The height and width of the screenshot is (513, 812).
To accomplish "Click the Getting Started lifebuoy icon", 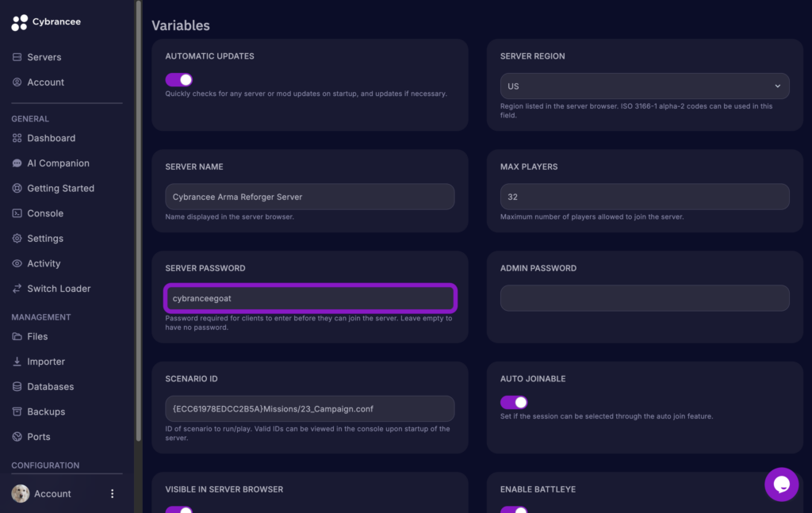I will 17,188.
